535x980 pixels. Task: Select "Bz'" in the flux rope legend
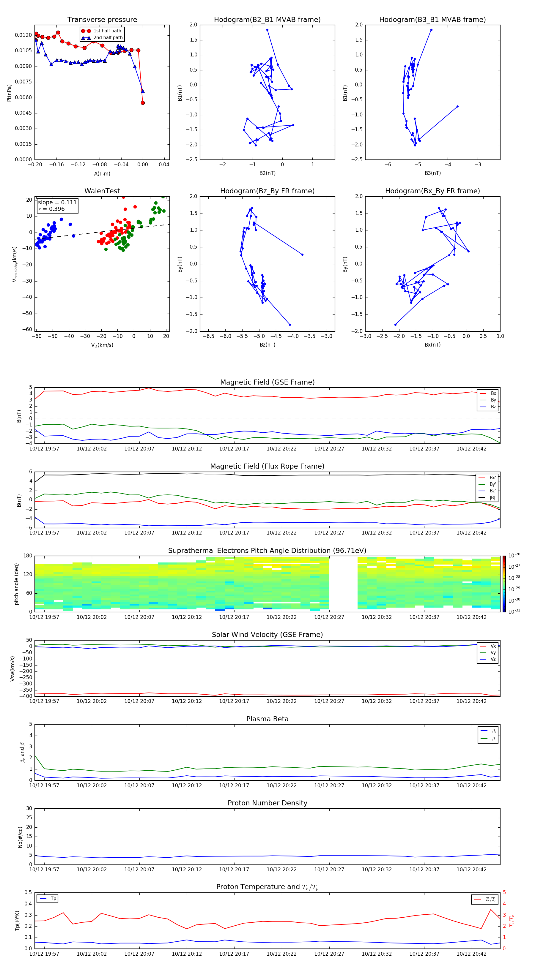487,491
